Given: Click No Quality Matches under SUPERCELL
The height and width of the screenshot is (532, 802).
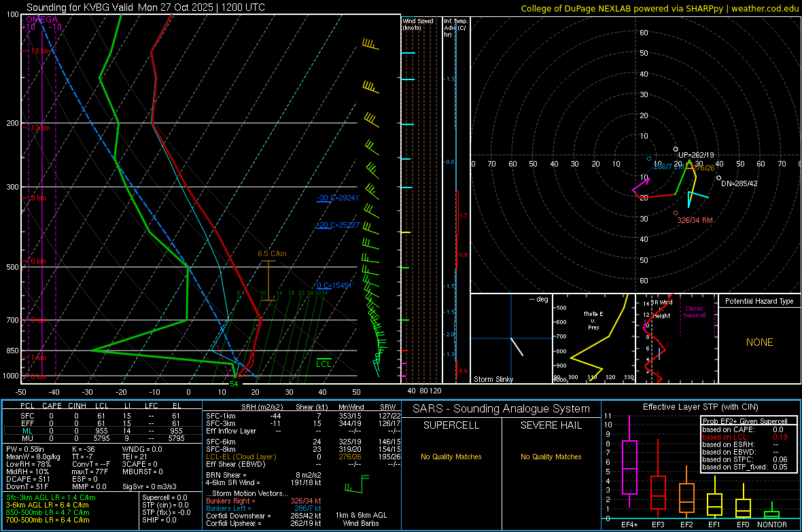Looking at the screenshot, I should tap(451, 457).
